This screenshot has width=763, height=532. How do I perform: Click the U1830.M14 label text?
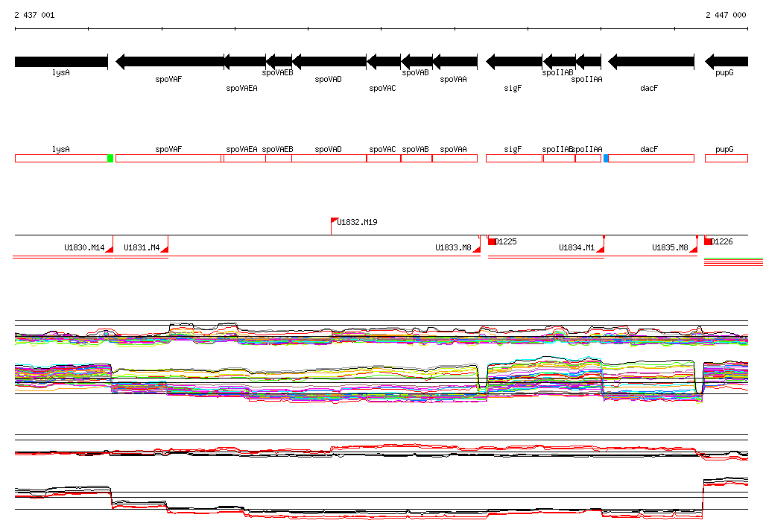tap(84, 247)
